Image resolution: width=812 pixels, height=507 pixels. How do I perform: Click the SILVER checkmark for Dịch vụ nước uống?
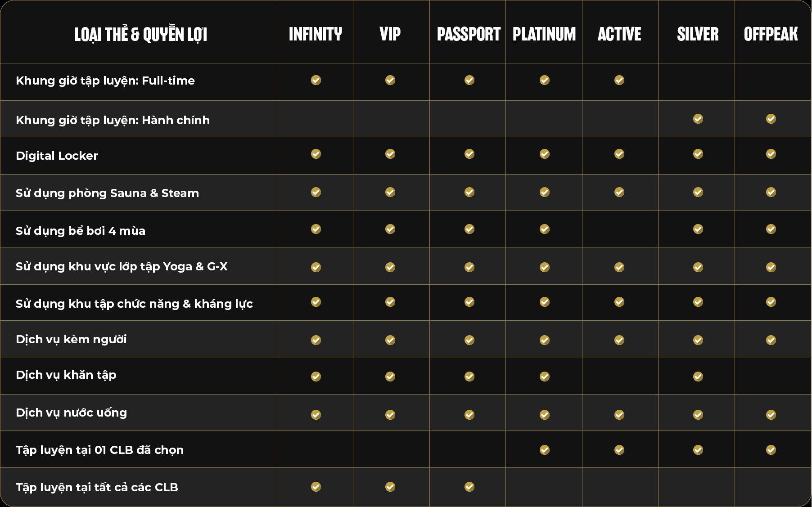[x=698, y=414]
